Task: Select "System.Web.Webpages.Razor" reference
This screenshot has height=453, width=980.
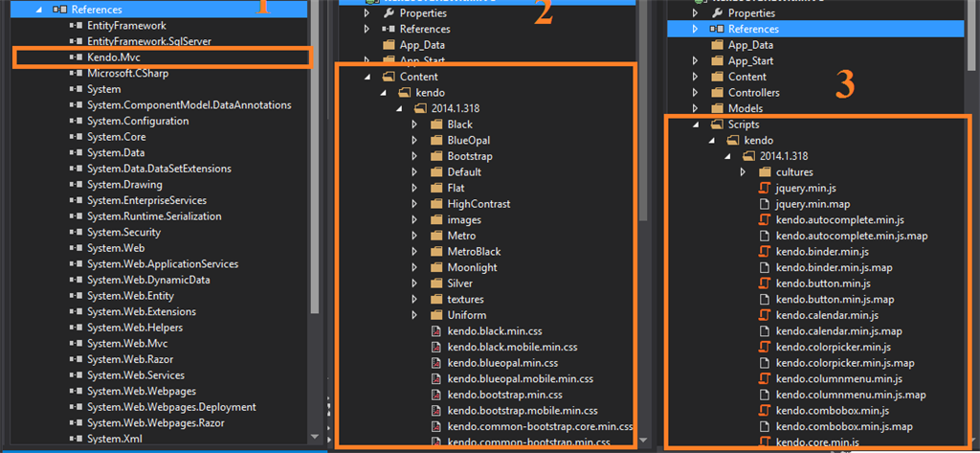Action: (156, 423)
